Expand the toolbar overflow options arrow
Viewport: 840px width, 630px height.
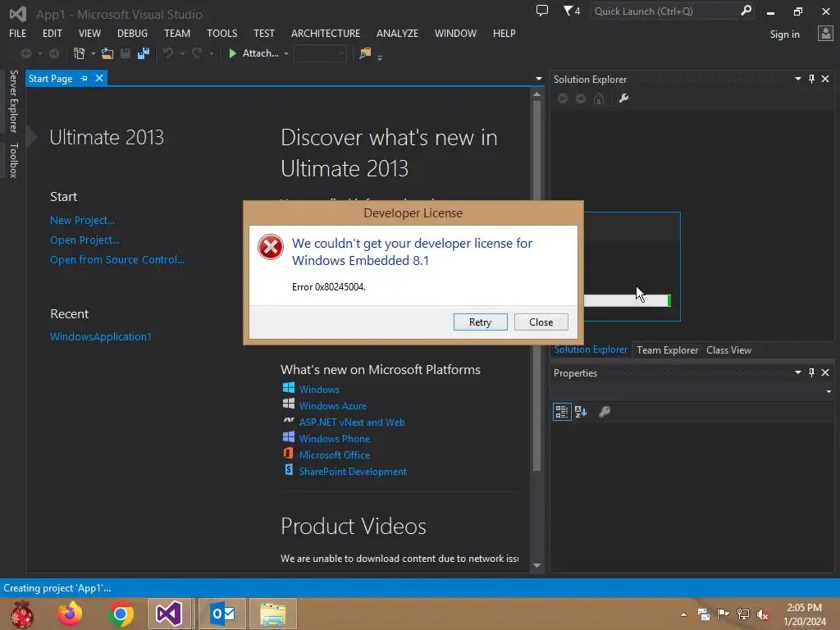click(x=380, y=57)
